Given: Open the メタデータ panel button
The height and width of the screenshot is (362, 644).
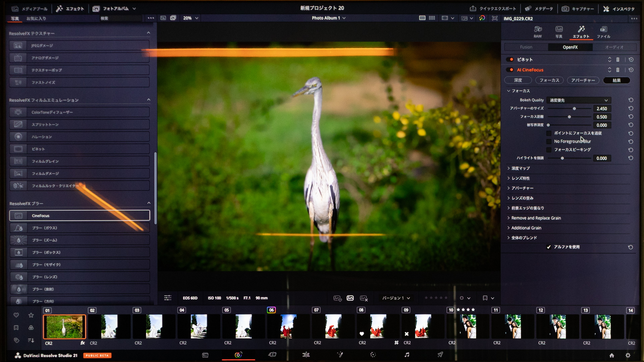Looking at the screenshot, I should (x=539, y=9).
